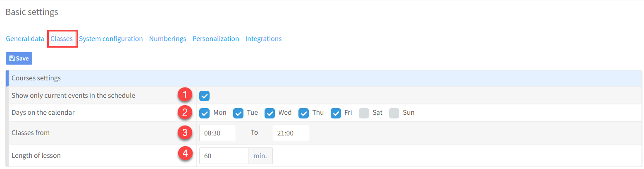
Task: Uncheck the Tue day checkbox
Action: [x=239, y=113]
